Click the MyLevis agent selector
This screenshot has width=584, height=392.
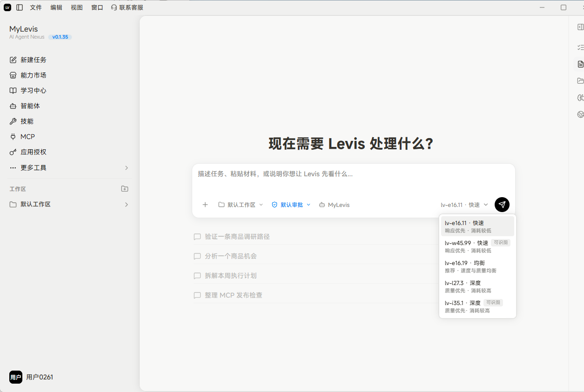coord(334,205)
